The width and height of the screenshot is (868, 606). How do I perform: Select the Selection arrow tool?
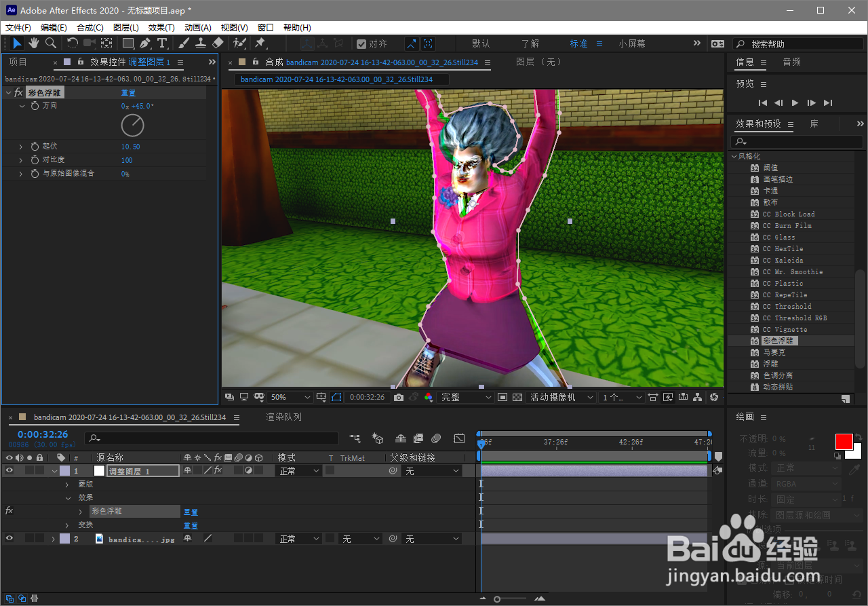point(17,43)
